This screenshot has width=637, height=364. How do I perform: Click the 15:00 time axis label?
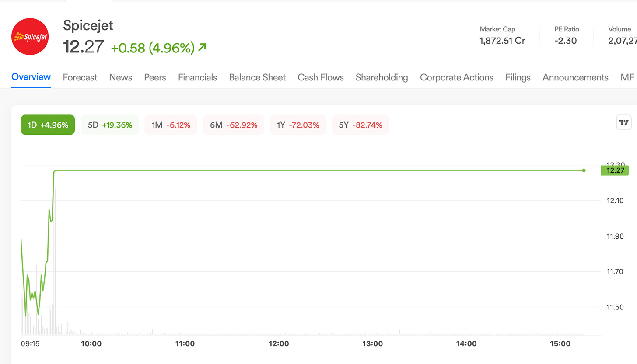[x=560, y=344]
